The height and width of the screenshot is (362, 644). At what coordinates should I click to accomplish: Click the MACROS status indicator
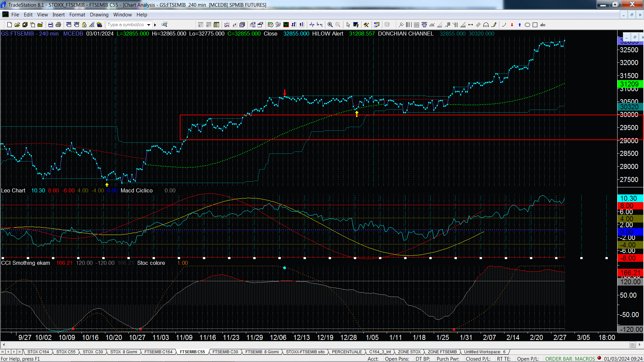point(585,359)
